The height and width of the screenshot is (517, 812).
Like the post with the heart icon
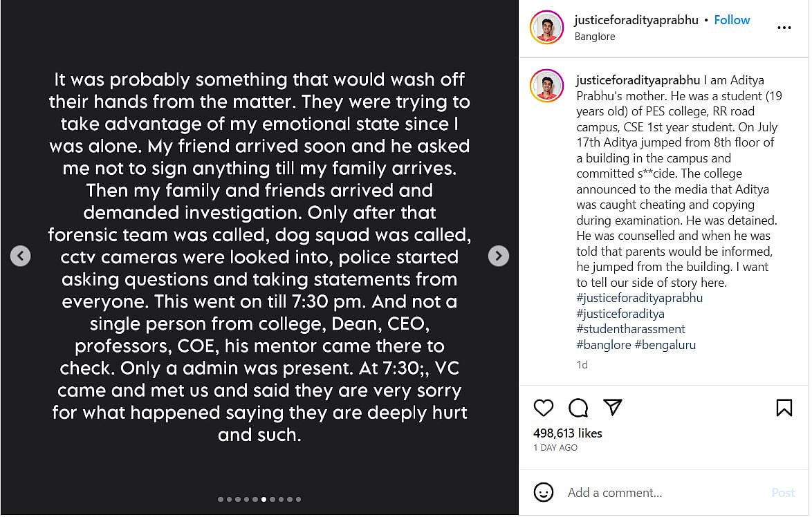click(544, 408)
